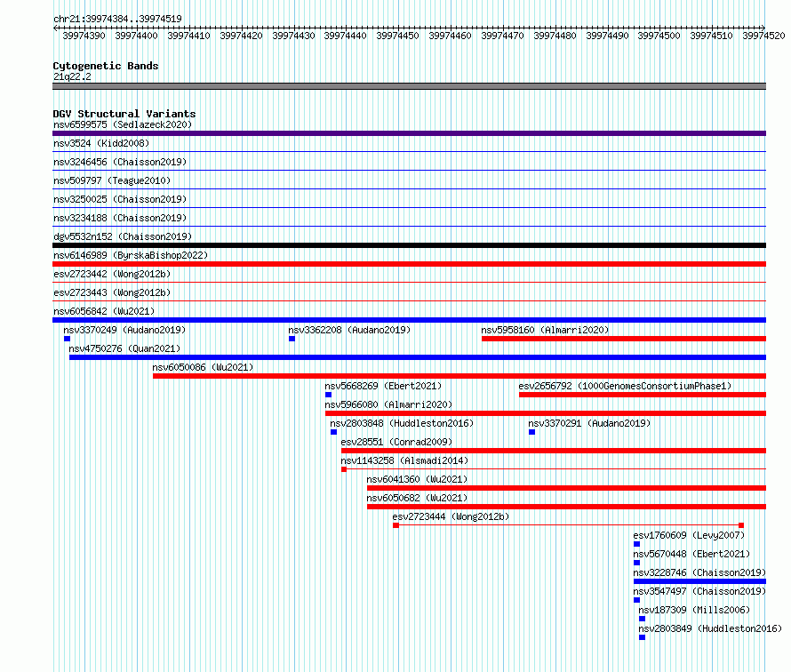Click the gray 21q22.2 cytogenetic band bar
This screenshot has height=672, width=791.
[x=409, y=86]
